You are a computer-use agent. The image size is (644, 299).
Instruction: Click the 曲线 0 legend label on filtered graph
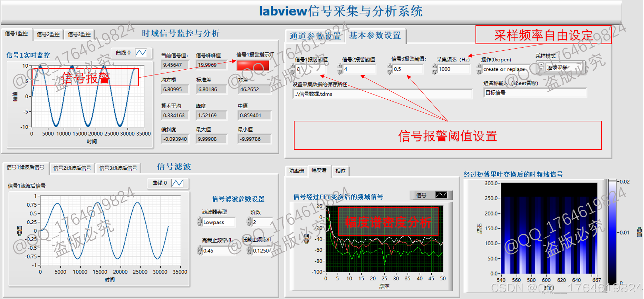160,183
